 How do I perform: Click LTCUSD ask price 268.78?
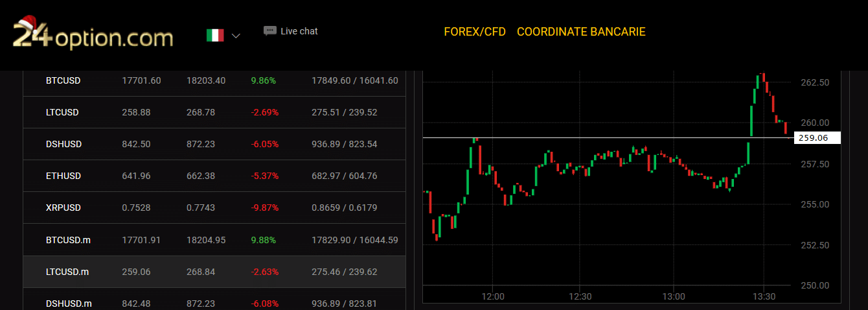[201, 112]
